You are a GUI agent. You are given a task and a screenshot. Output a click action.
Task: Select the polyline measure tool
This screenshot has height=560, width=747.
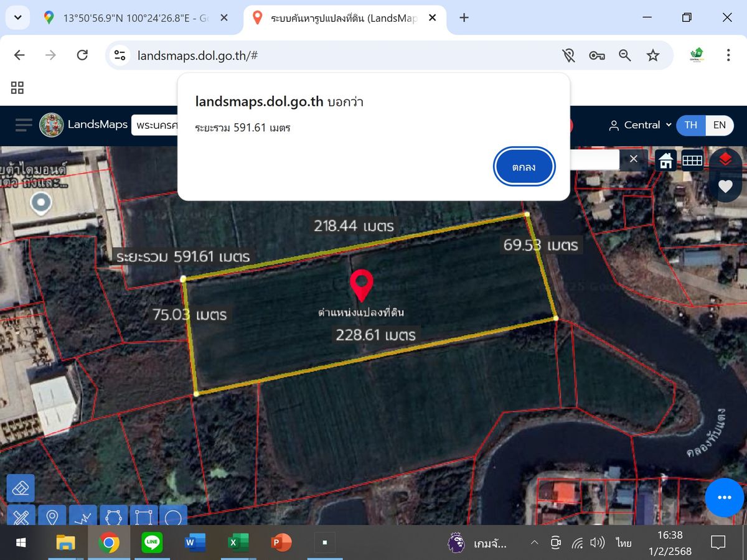coord(83,516)
